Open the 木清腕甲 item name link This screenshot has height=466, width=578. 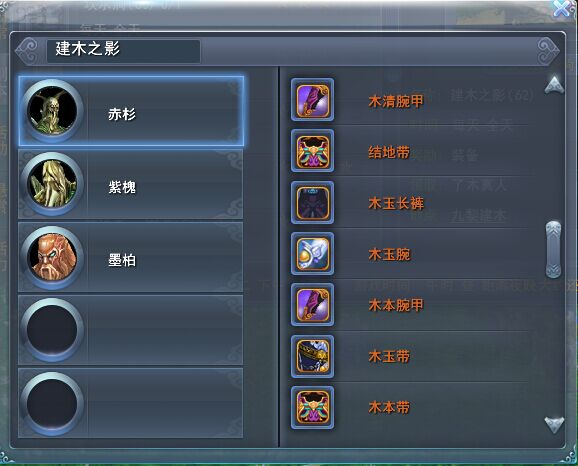click(x=396, y=101)
